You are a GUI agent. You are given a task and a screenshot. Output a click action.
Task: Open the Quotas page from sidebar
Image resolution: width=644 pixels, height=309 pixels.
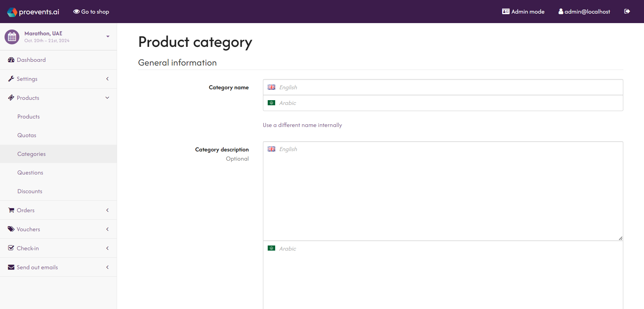[26, 135]
